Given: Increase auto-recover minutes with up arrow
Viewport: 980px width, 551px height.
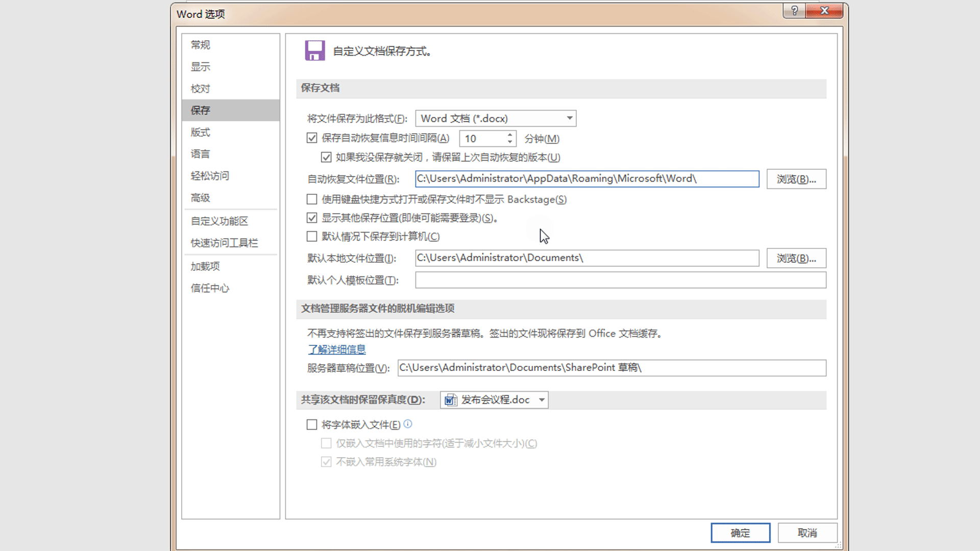Looking at the screenshot, I should (509, 135).
